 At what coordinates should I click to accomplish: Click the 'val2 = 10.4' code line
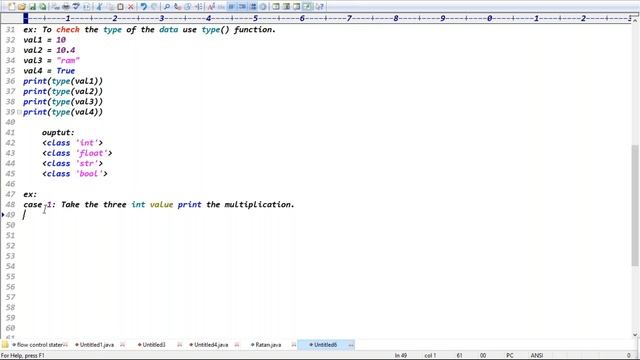49,50
